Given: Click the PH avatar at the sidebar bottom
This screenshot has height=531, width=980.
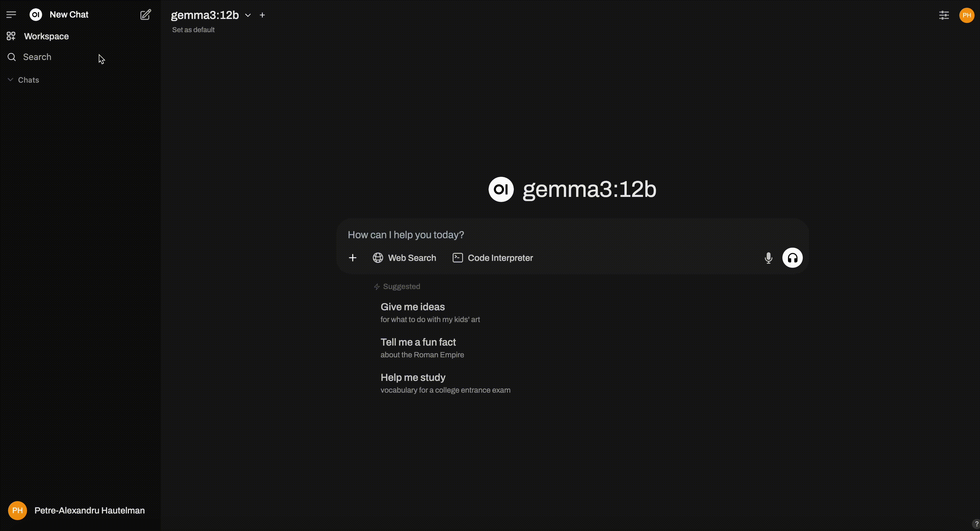Looking at the screenshot, I should coord(18,510).
